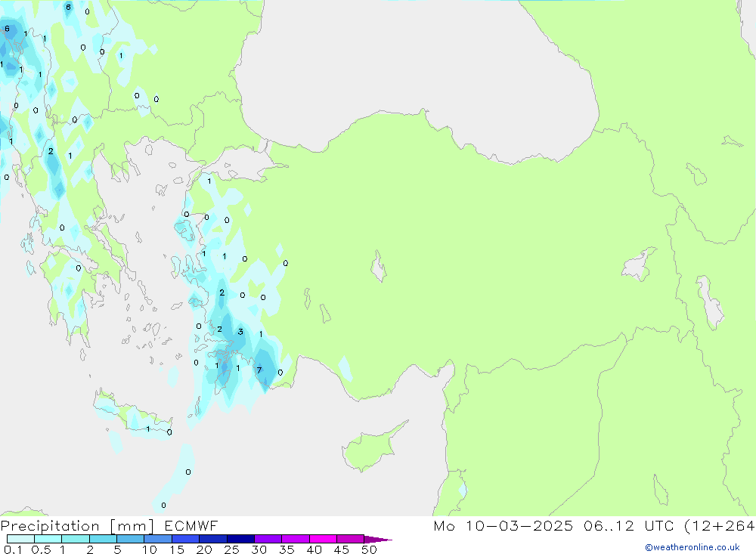Click the '0.1' legend scale label

point(13,549)
